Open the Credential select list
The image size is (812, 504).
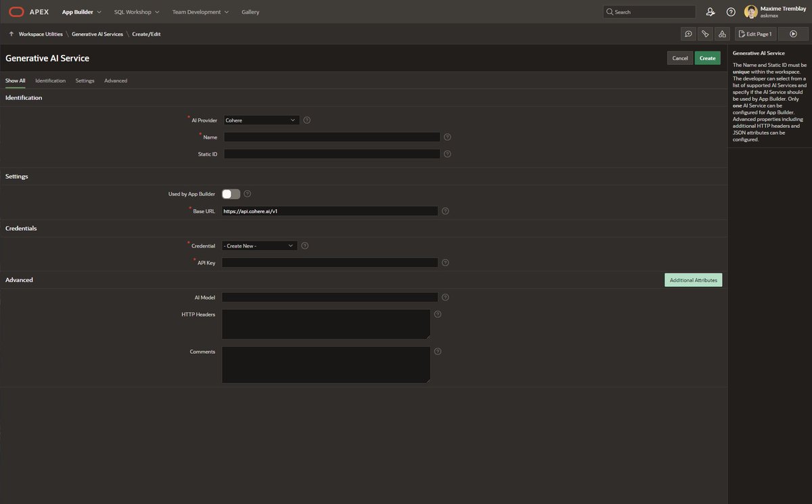pos(259,246)
